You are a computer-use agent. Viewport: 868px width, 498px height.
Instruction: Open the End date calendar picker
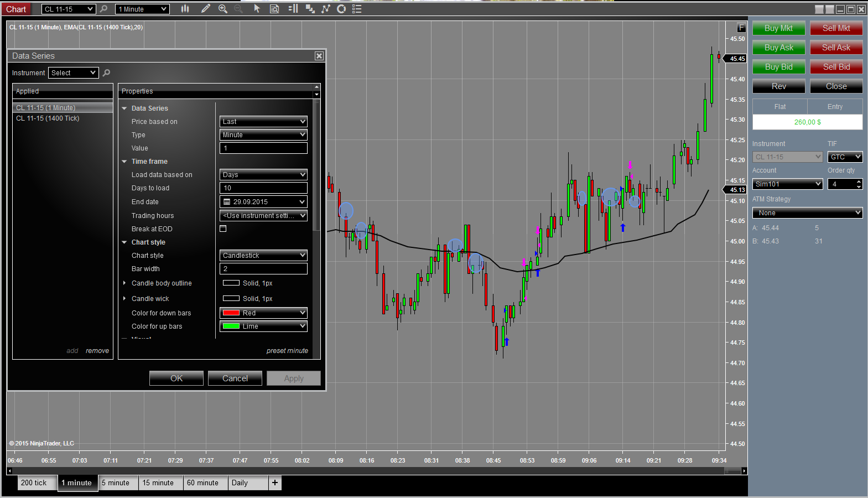click(263, 202)
